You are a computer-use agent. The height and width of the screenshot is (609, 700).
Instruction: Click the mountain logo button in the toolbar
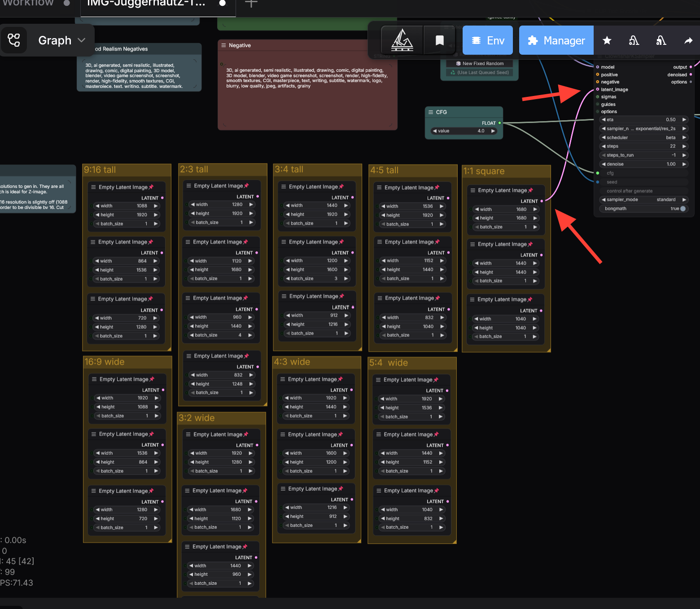[402, 40]
